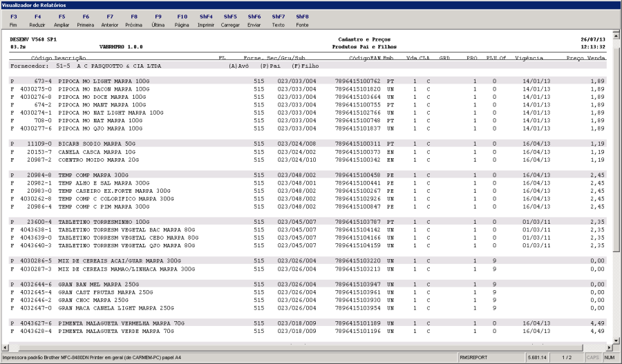Click F4 Reduzir to zoom out
This screenshot has height=364, width=622.
[x=37, y=21]
